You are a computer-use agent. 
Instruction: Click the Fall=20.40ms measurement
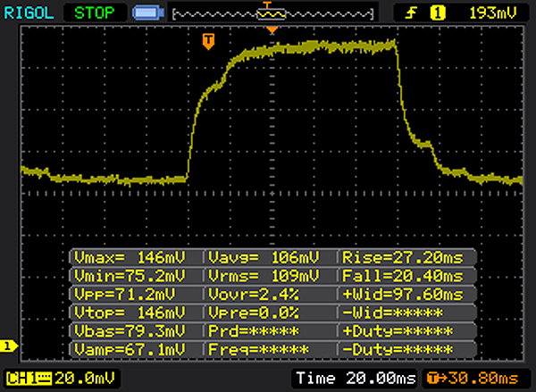(403, 275)
